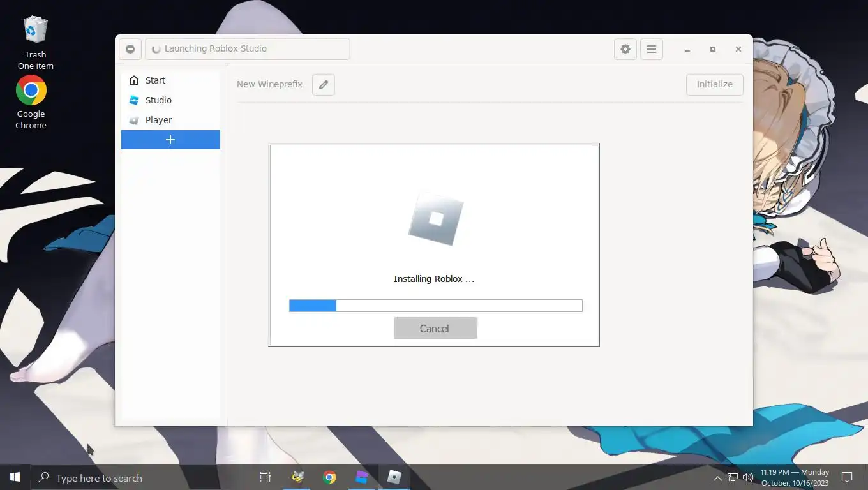Show hidden system tray icons

click(x=717, y=478)
